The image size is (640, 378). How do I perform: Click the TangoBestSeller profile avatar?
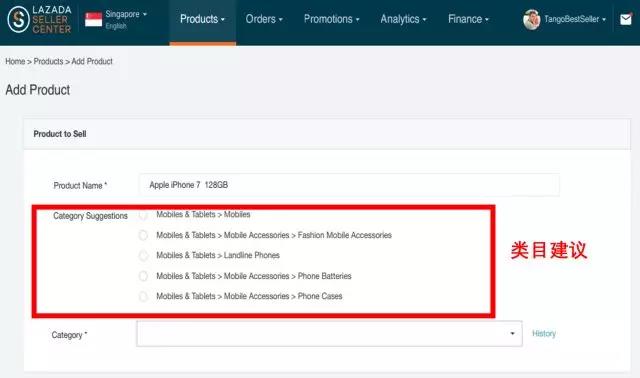click(x=531, y=19)
